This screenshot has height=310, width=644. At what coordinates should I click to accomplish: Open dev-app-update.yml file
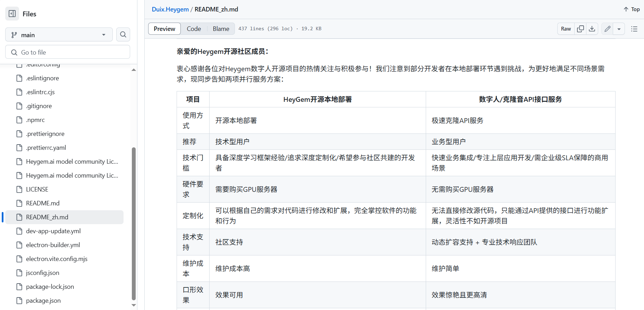(x=53, y=231)
